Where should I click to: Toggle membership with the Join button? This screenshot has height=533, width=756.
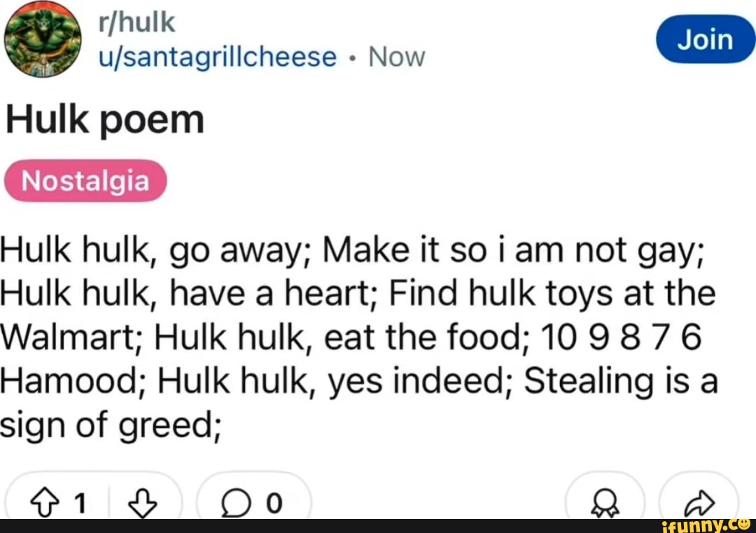705,40
